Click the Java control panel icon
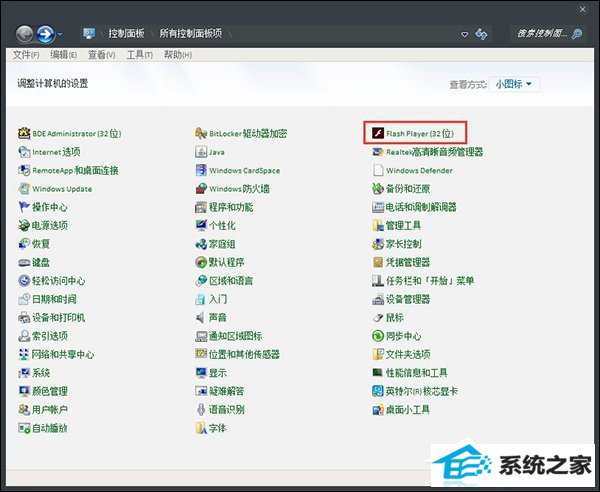This screenshot has width=600, height=492. point(201,152)
